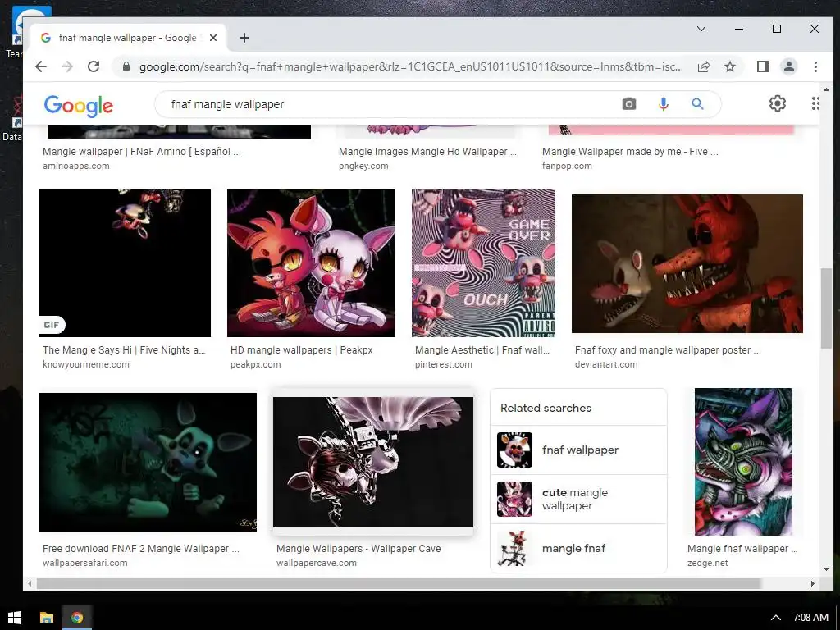The image size is (840, 630).
Task: Start voice search with the microphone icon
Action: 663,104
